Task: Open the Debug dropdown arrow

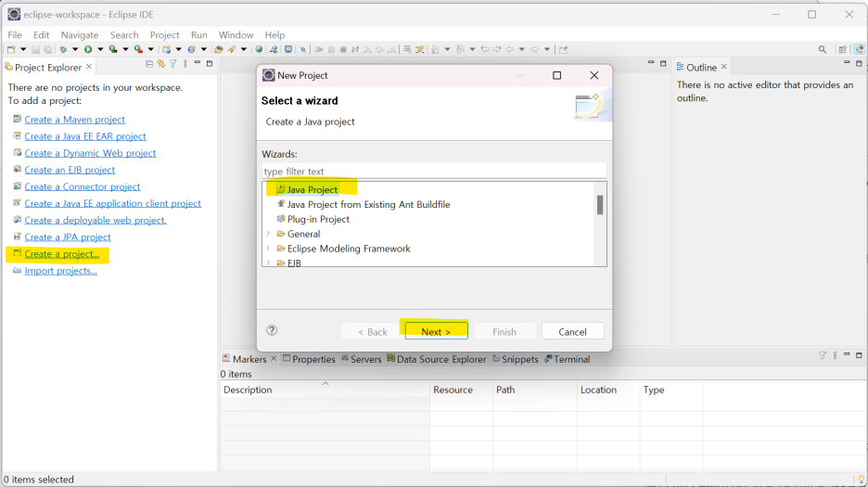Action: tap(75, 49)
